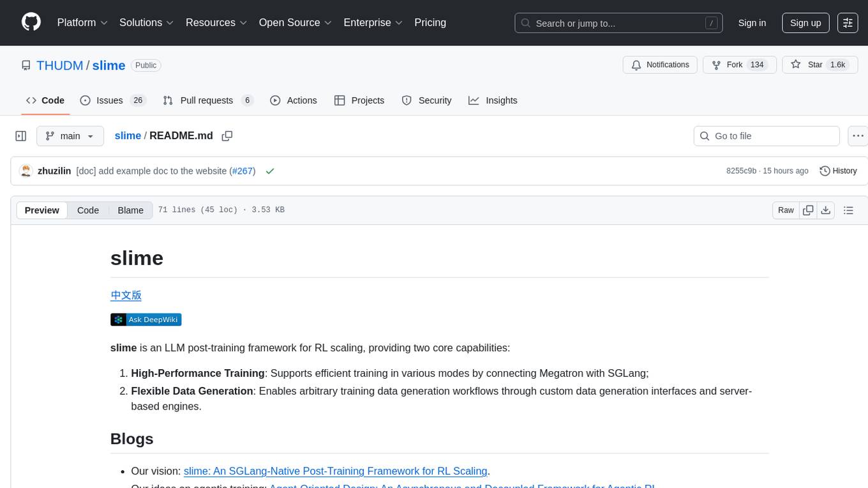Open the star count 1.6k
The width and height of the screenshot is (868, 488).
pos(837,65)
